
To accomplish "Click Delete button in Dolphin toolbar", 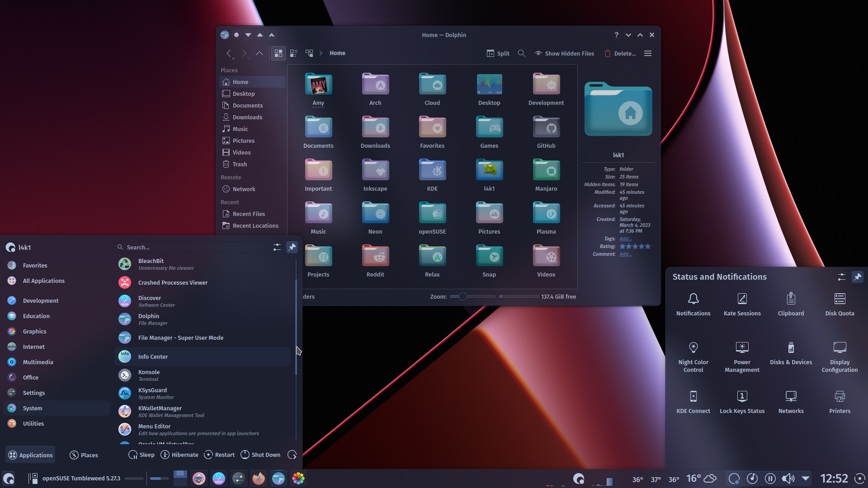I will tap(620, 53).
